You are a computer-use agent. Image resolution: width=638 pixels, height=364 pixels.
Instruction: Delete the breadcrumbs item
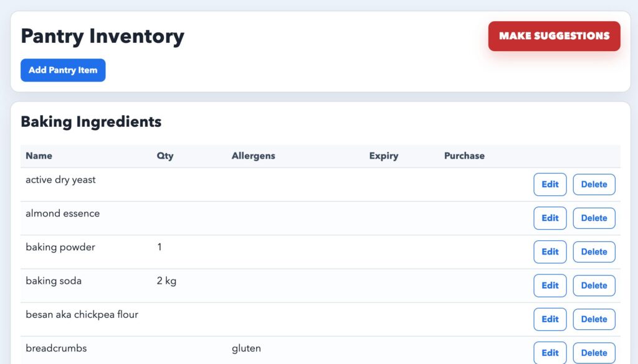tap(594, 352)
